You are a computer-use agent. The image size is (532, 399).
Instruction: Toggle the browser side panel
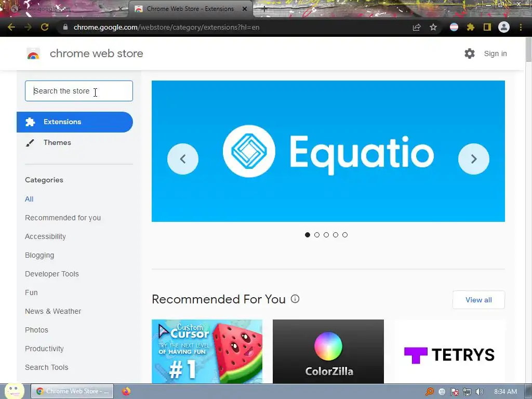[487, 27]
